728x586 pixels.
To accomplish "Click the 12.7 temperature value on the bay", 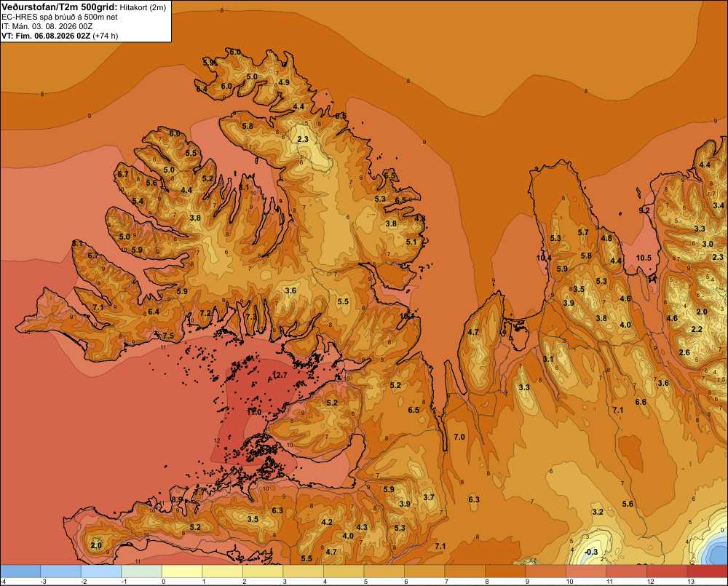I will [280, 375].
